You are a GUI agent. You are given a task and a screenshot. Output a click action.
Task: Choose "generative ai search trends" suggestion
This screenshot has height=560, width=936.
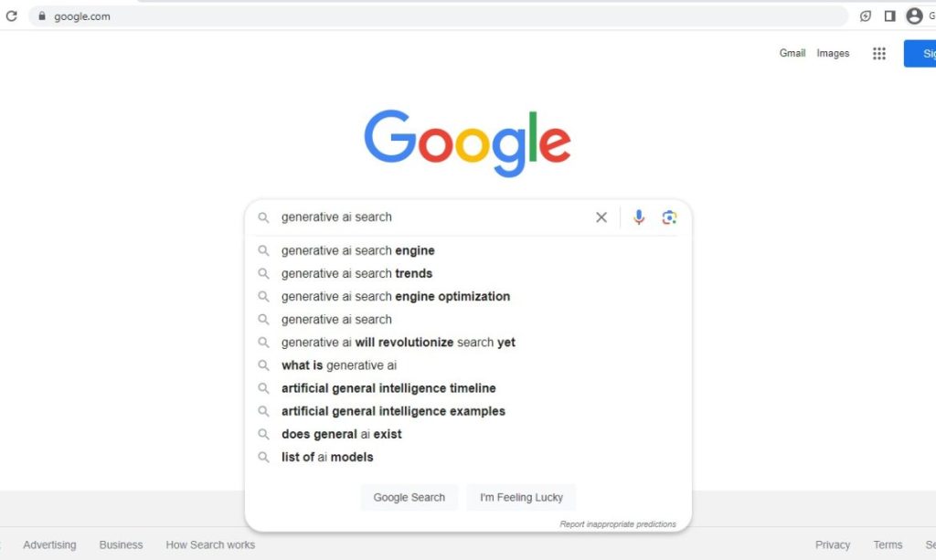point(356,274)
